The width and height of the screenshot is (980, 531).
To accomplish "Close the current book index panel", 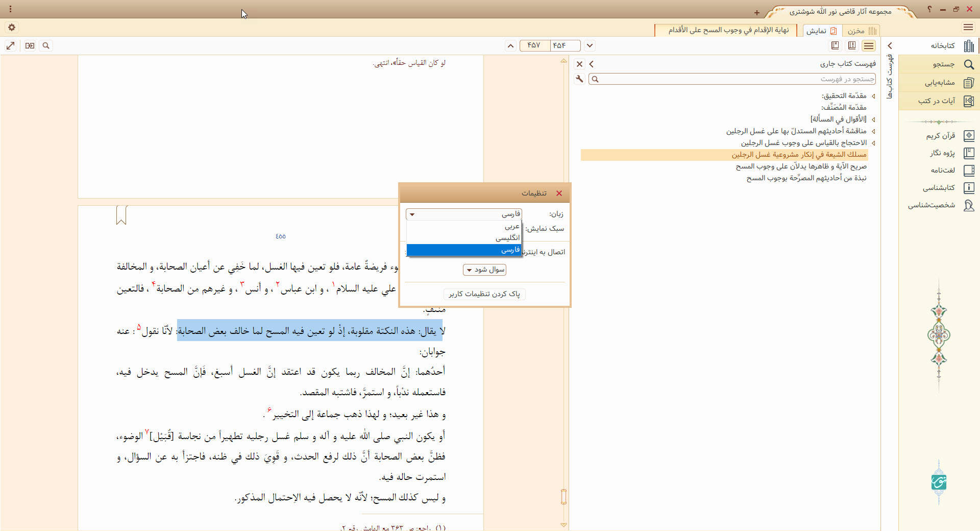I will tap(579, 64).
